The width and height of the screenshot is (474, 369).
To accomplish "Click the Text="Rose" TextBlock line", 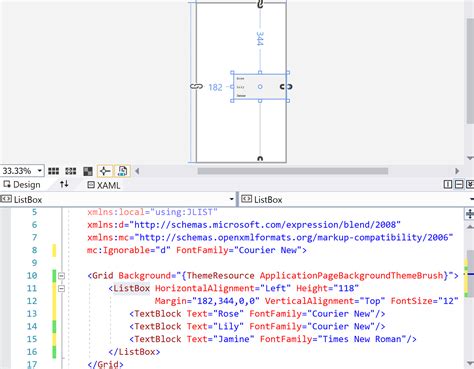I will tap(257, 314).
